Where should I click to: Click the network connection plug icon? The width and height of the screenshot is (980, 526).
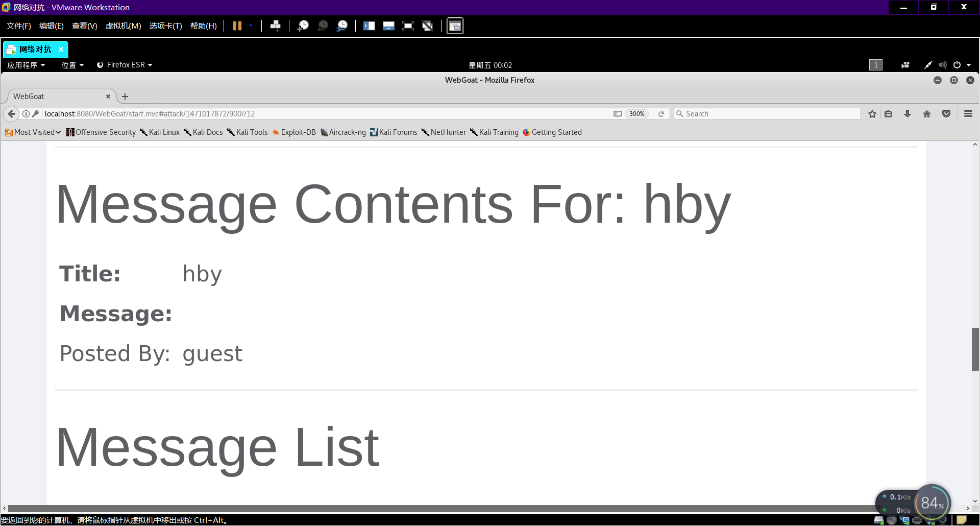pyautogui.click(x=928, y=65)
